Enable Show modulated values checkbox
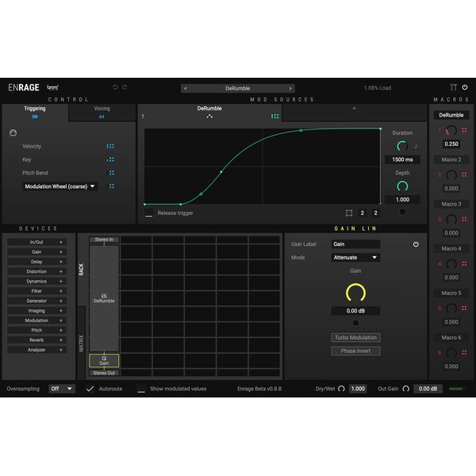 141,389
